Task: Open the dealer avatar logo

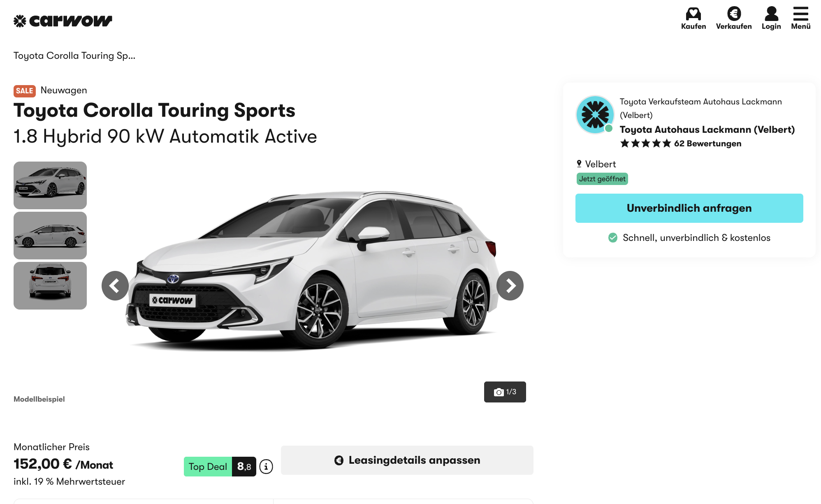Action: (595, 115)
